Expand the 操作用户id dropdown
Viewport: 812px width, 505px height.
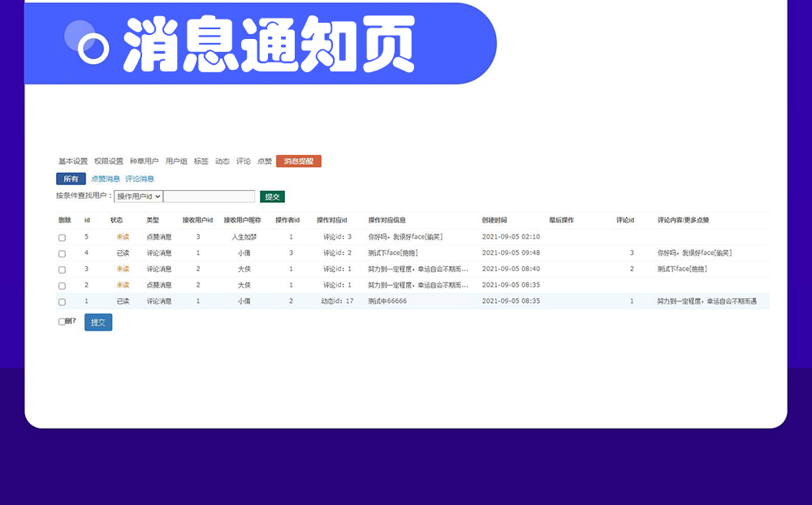(x=138, y=196)
